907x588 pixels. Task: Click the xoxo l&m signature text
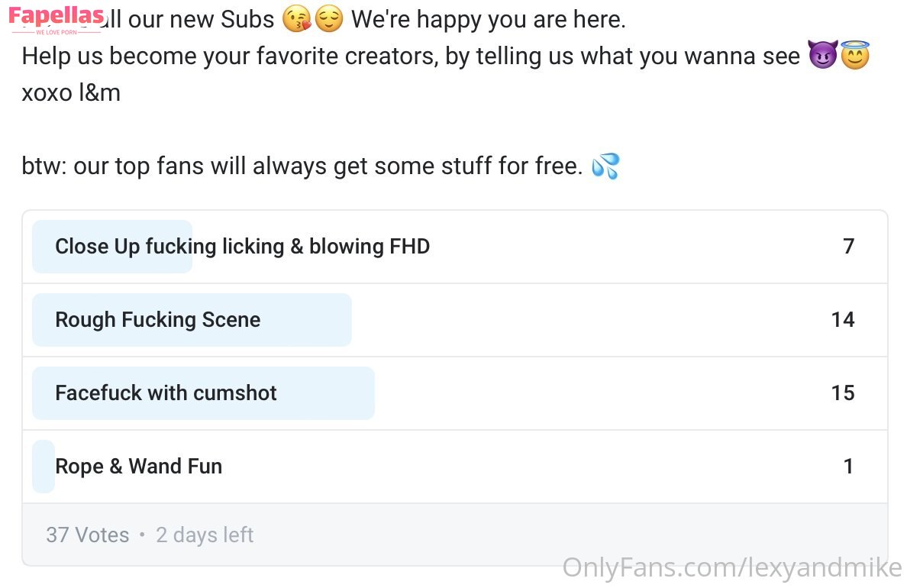coord(71,93)
